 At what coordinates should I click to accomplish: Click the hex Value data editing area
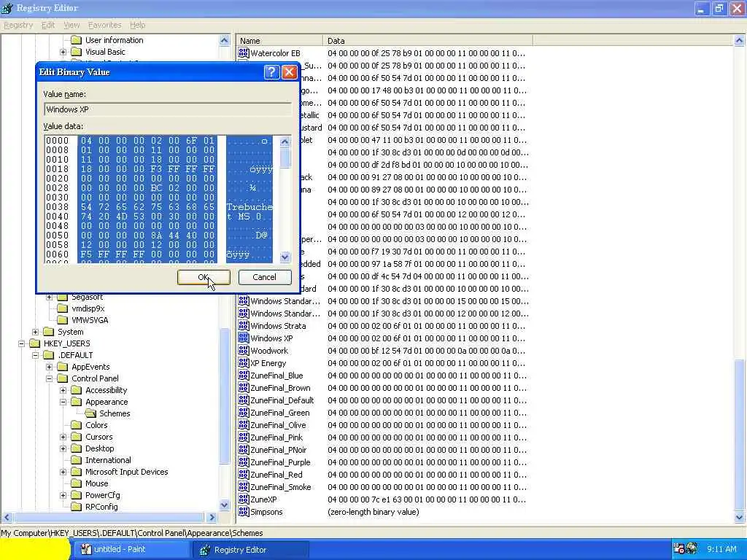pyautogui.click(x=162, y=199)
